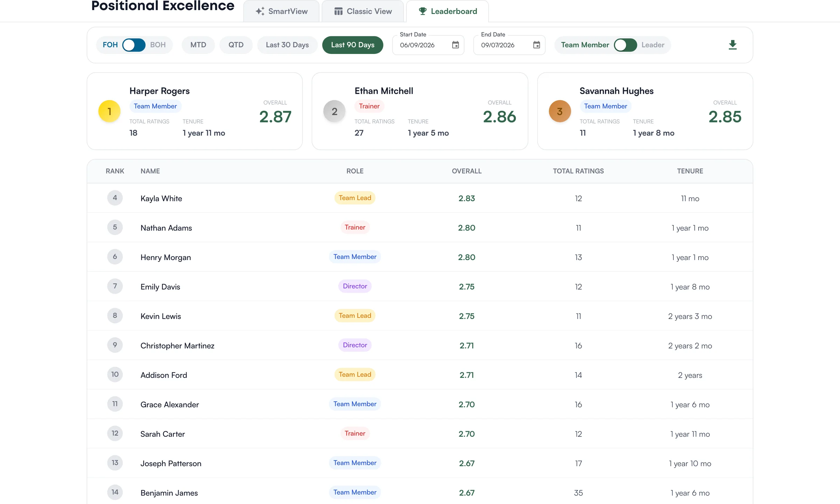Select the MTD date range
The height and width of the screenshot is (504, 840).
tap(198, 45)
